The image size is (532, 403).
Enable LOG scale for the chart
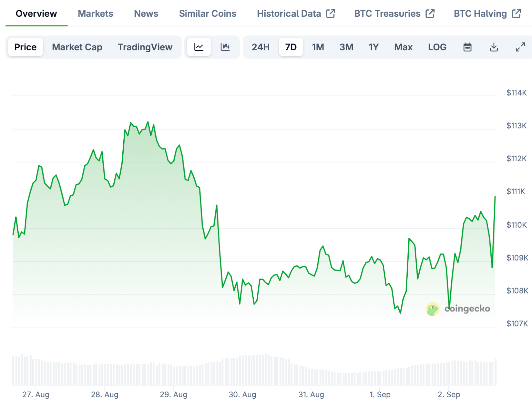pos(437,47)
